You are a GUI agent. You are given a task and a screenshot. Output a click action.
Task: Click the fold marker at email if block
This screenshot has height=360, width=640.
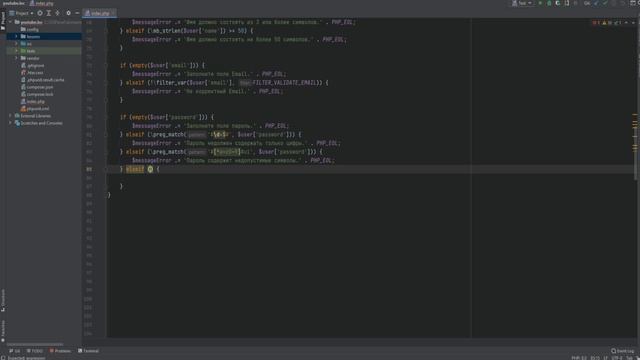pos(106,65)
